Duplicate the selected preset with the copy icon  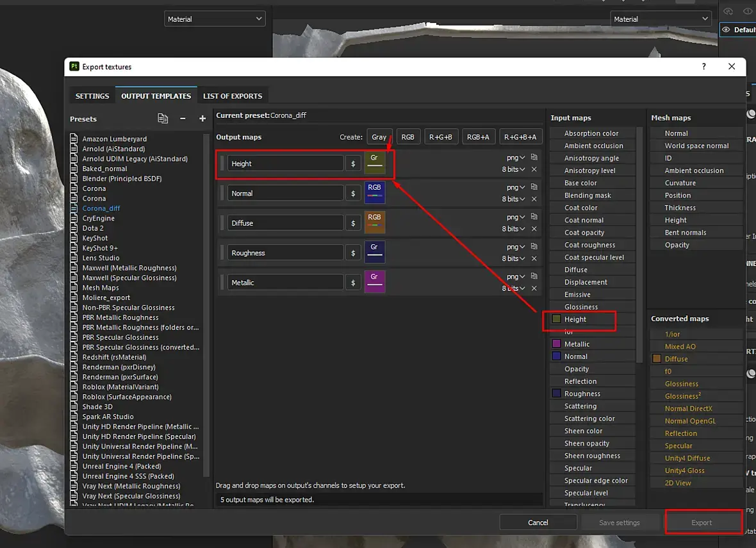click(163, 119)
